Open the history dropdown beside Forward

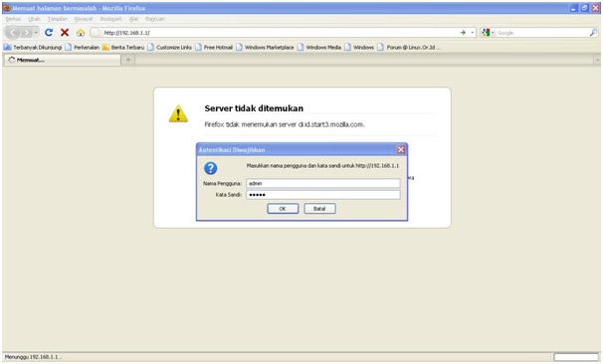(36, 33)
